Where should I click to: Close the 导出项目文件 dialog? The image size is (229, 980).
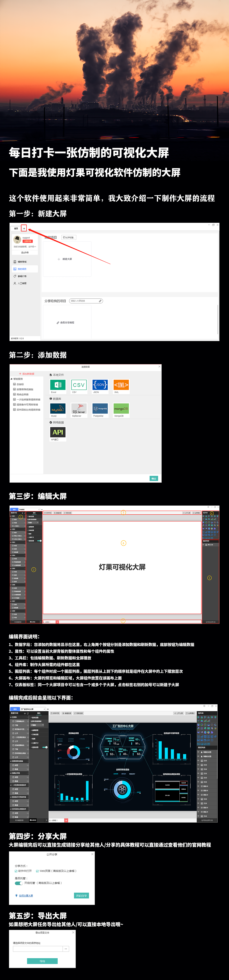point(73,932)
